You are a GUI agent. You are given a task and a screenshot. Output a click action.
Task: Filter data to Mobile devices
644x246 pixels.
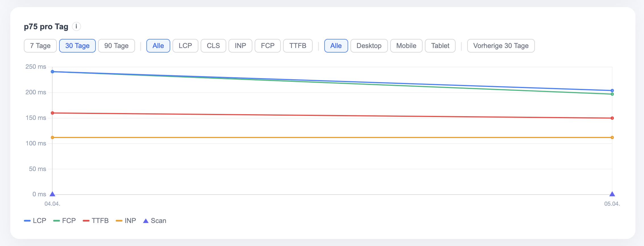click(x=406, y=46)
